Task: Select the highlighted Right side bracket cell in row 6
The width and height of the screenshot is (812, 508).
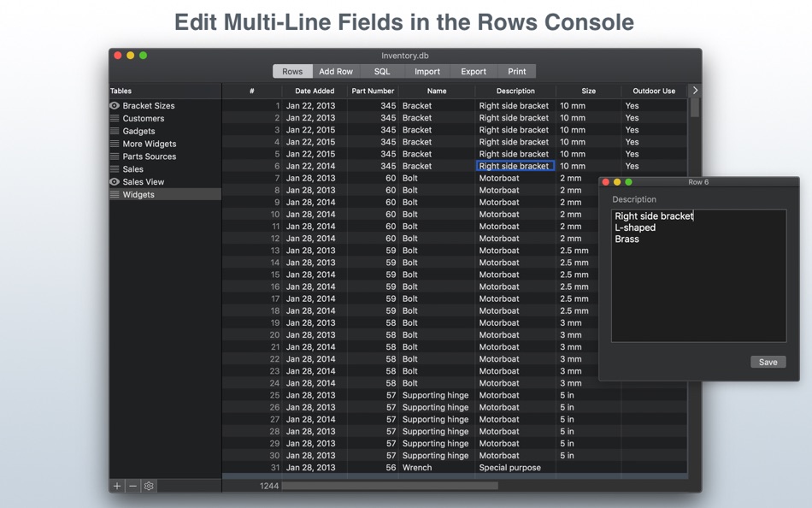Action: [515, 166]
